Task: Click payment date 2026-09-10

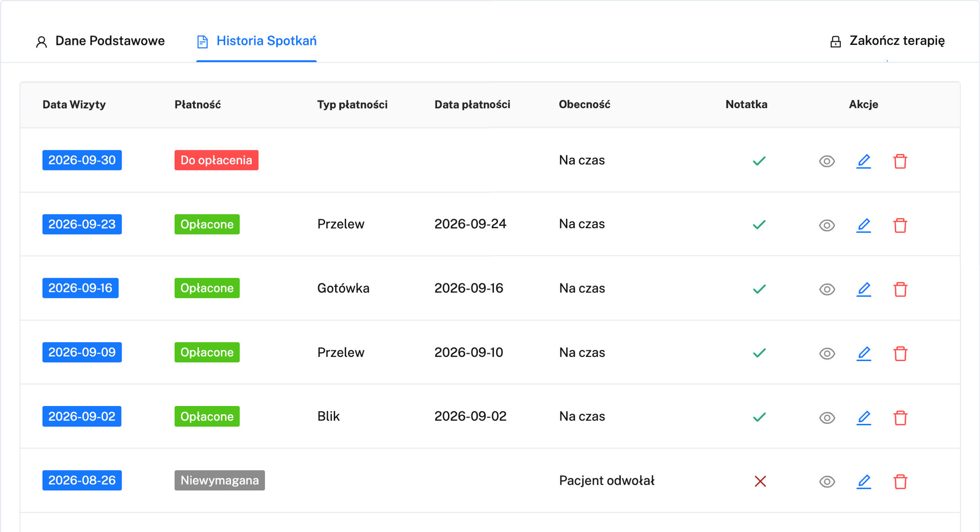Action: click(468, 352)
